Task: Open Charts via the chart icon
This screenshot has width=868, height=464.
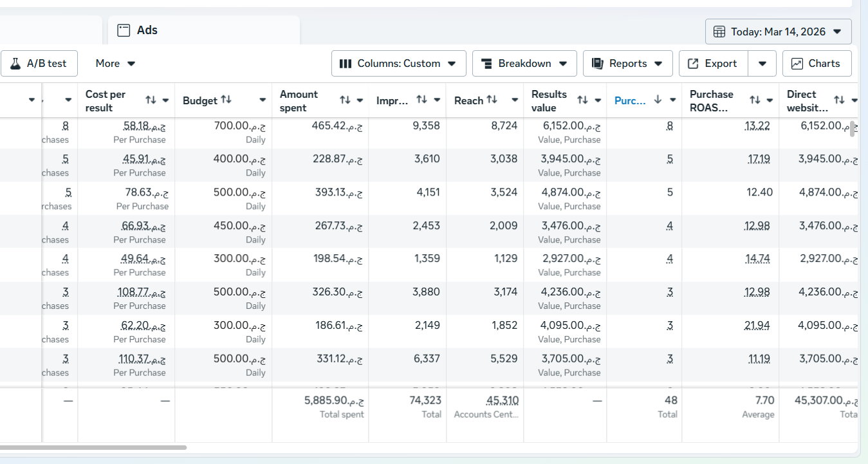Action: pos(797,64)
